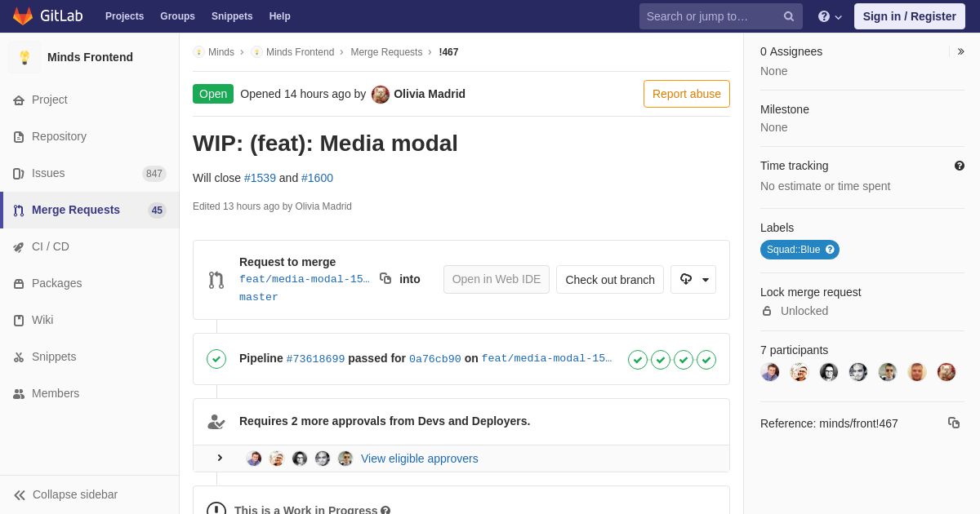
Task: Copy reference minds/front!467 icon
Action: click(954, 423)
